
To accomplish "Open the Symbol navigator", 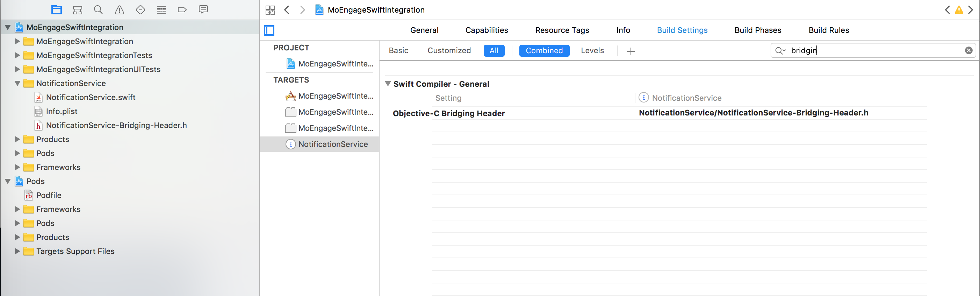I will pos(78,9).
